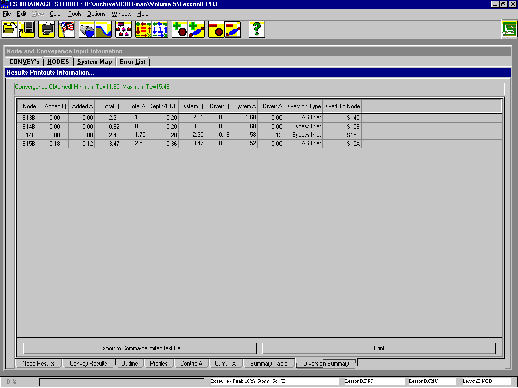Switch to the System Map tab
Image resolution: width=518 pixels, height=388 pixels.
coord(95,62)
